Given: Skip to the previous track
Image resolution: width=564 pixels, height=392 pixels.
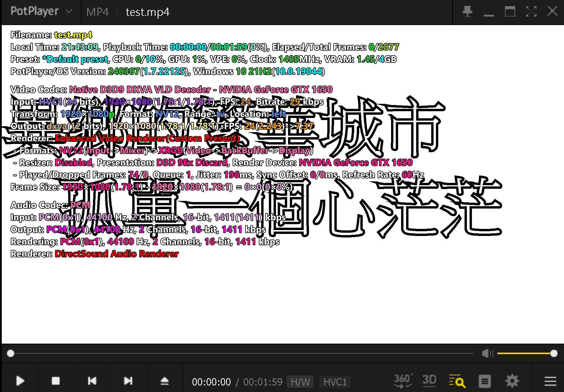Looking at the screenshot, I should pos(92,381).
